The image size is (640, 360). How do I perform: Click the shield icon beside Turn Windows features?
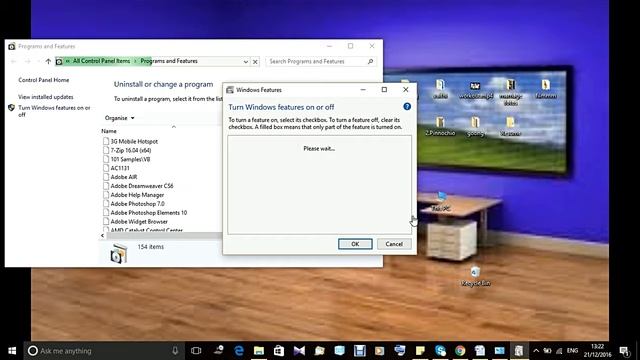click(x=11, y=108)
